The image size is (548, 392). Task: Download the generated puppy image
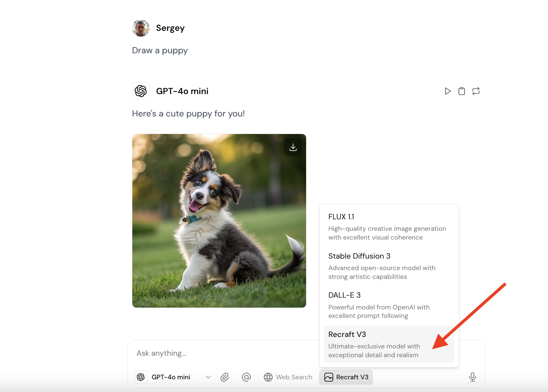(x=293, y=147)
